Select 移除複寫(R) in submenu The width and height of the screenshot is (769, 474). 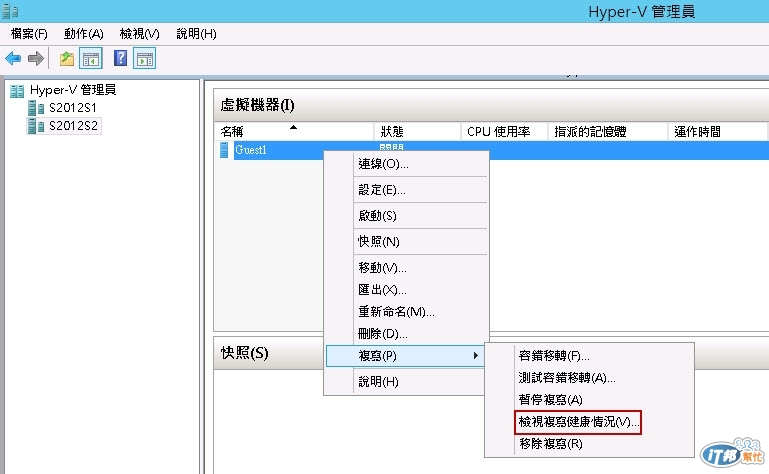tap(590, 444)
